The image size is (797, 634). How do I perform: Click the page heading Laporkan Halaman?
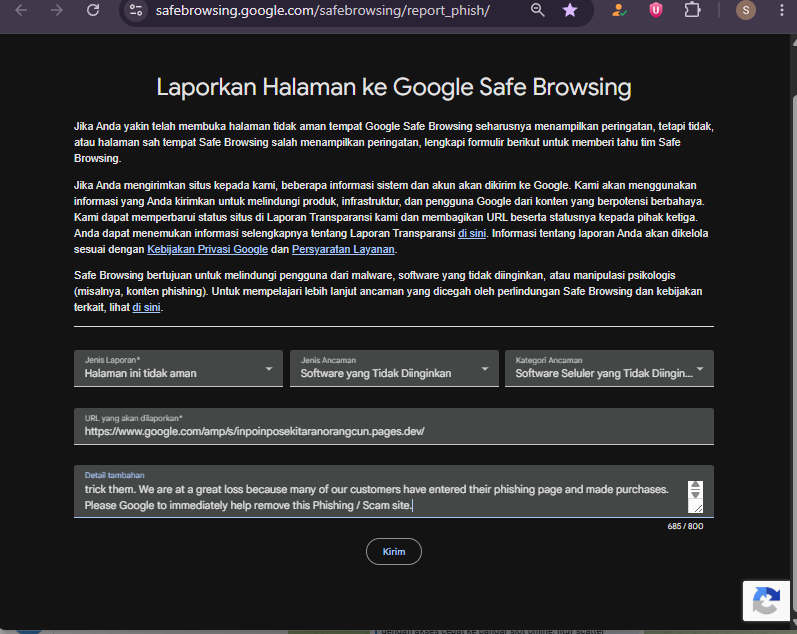point(394,87)
